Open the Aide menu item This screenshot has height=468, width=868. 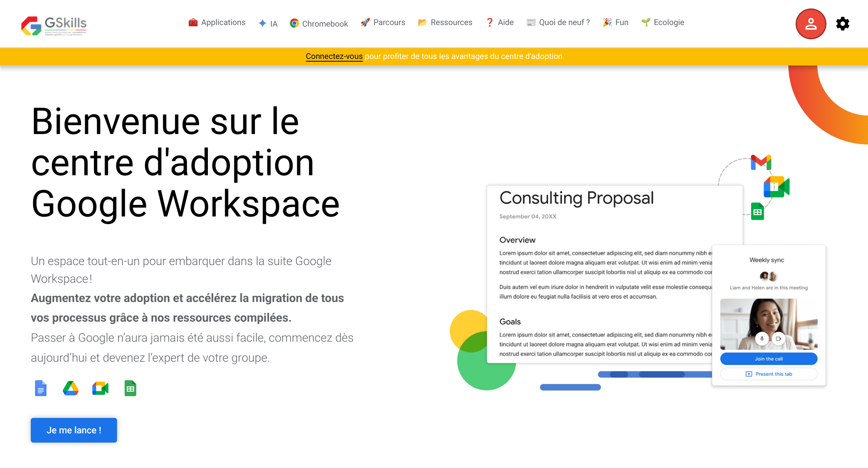500,22
